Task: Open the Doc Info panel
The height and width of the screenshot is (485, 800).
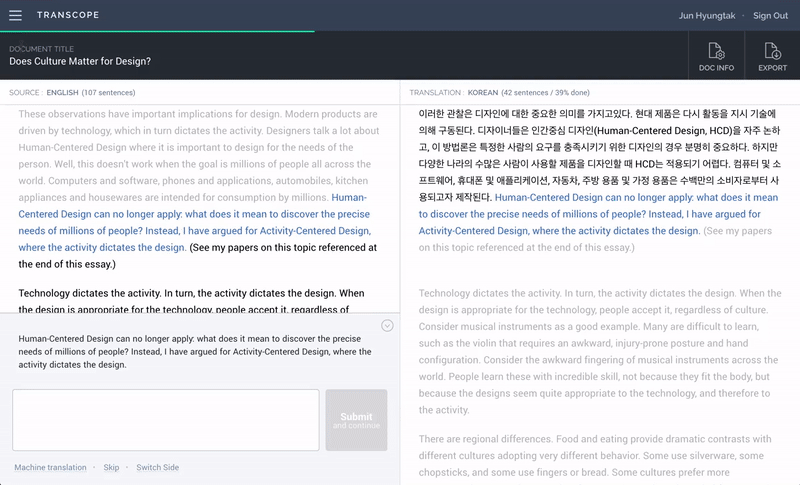Action: pos(716,57)
